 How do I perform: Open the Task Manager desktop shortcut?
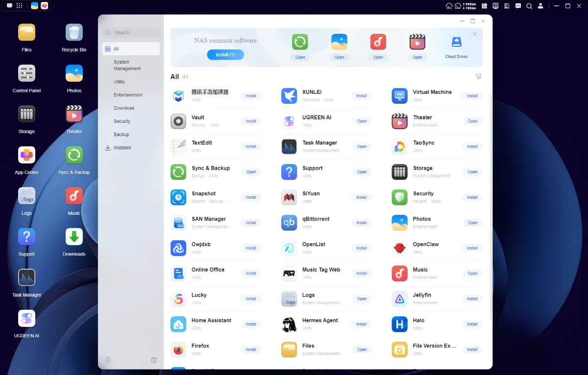[x=26, y=278]
